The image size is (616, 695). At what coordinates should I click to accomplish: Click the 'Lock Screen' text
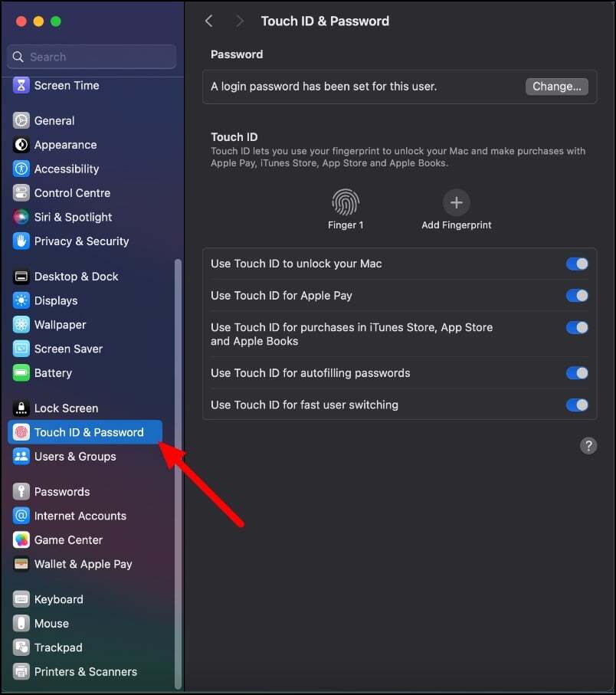point(66,408)
